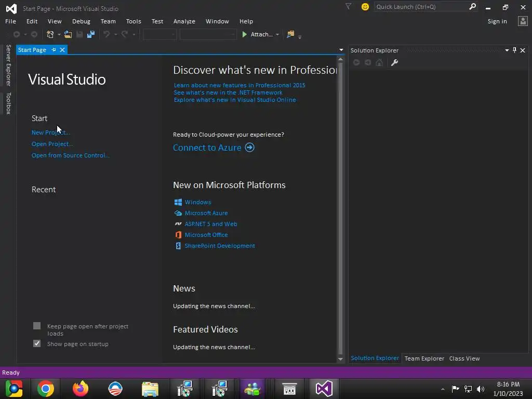Image resolution: width=532 pixels, height=399 pixels.
Task: Open Google Chrome from the taskbar
Action: point(46,389)
